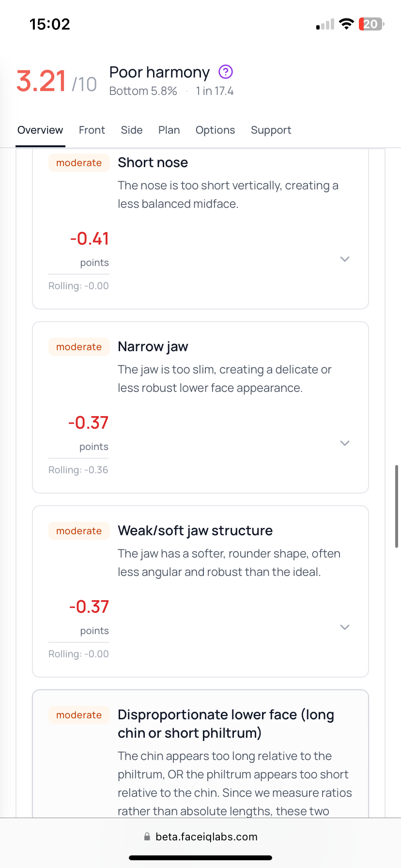
Task: Tap the Short nose heading
Action: (153, 163)
